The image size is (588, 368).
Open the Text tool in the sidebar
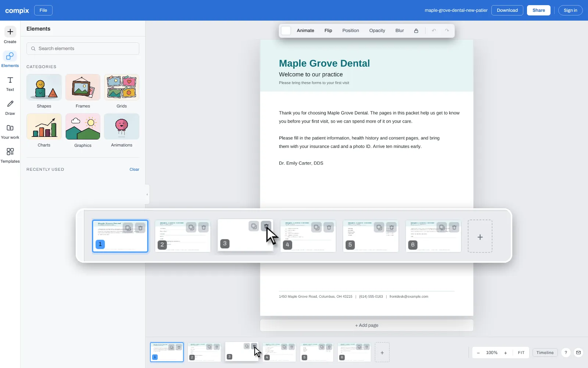(x=10, y=83)
